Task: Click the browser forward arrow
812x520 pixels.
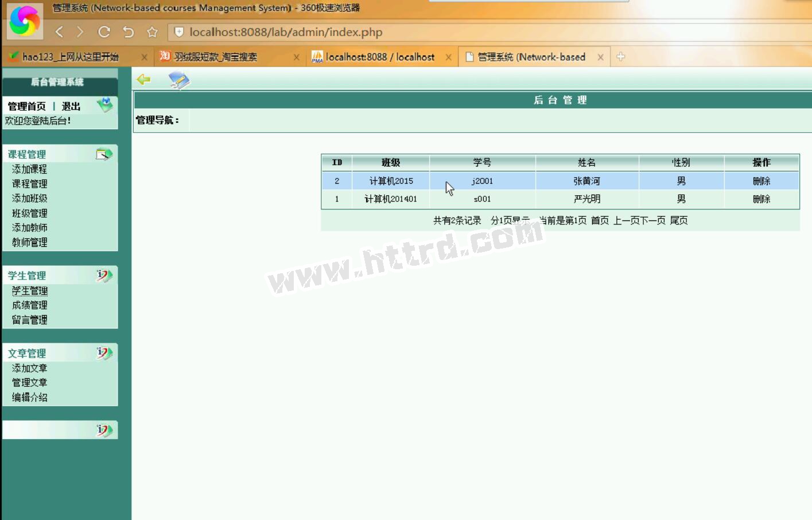Action: click(x=80, y=32)
